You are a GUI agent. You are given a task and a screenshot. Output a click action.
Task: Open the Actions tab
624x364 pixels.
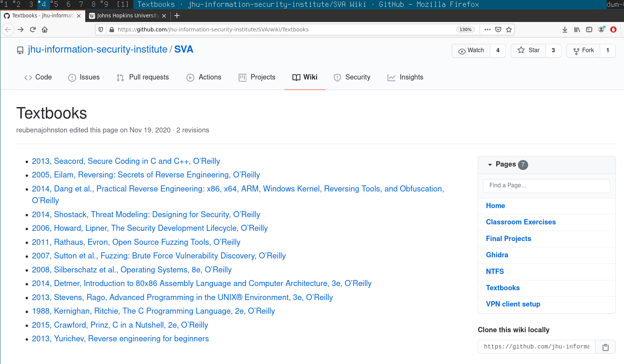pos(204,77)
